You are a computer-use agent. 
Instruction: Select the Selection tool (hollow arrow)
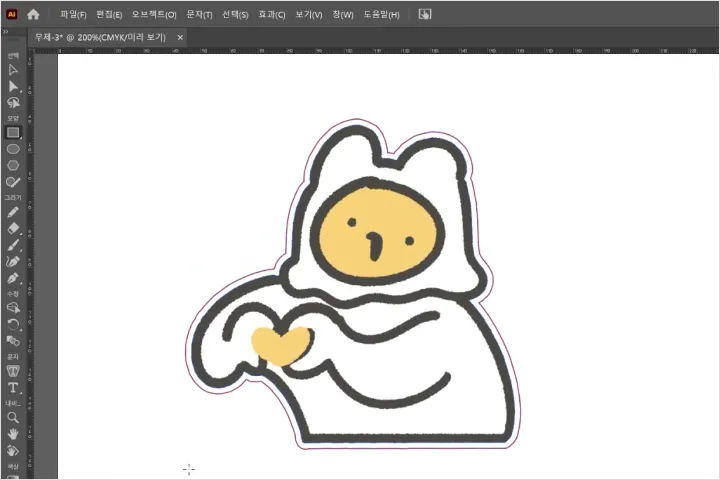tap(13, 70)
